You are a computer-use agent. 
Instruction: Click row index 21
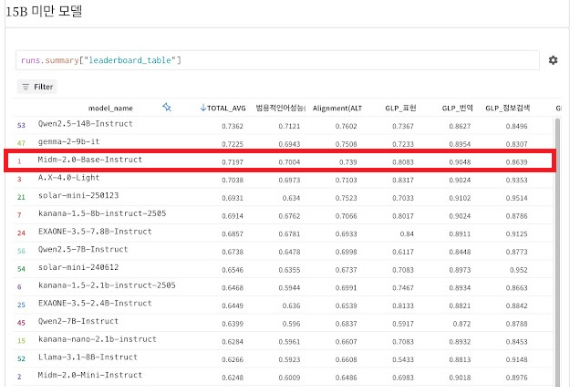21,197
